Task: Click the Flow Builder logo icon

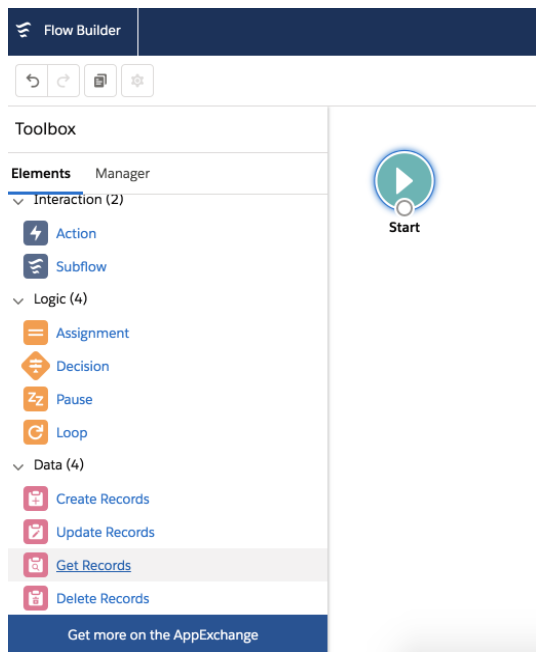Action: coord(24,30)
